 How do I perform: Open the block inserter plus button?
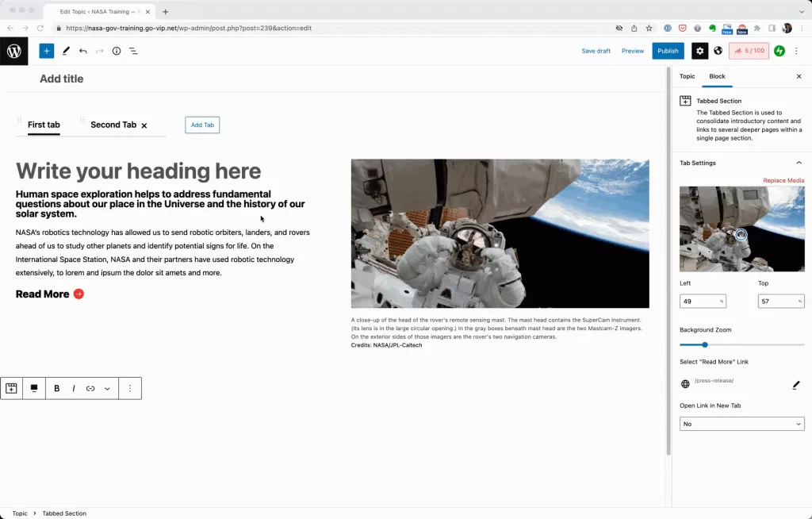(x=47, y=51)
